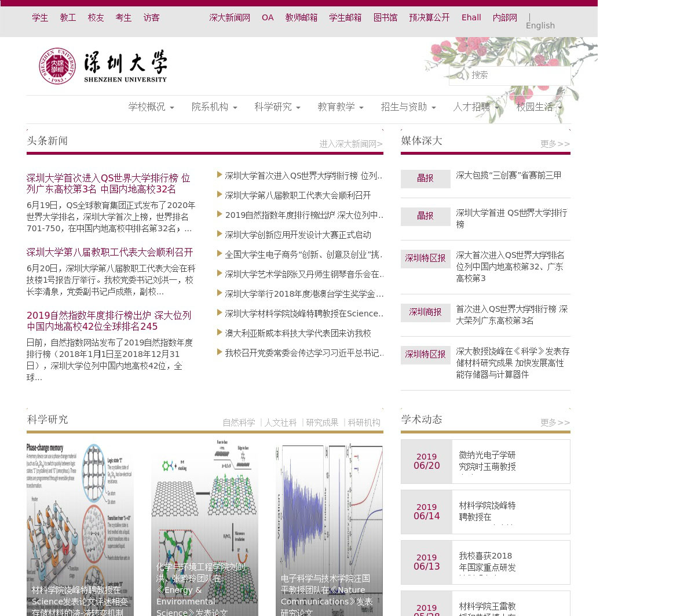The height and width of the screenshot is (616, 695).
Task: Click 更多>> in 媒体深大 section
Action: click(555, 144)
